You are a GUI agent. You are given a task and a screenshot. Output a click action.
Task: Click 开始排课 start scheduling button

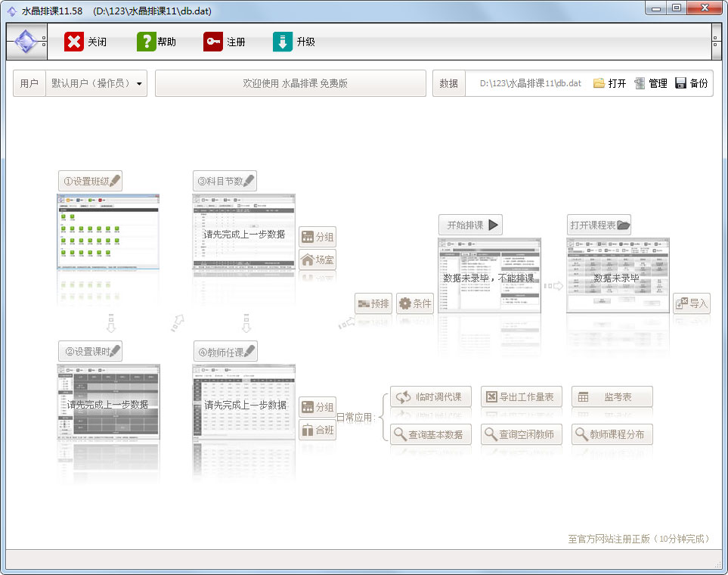tap(471, 225)
